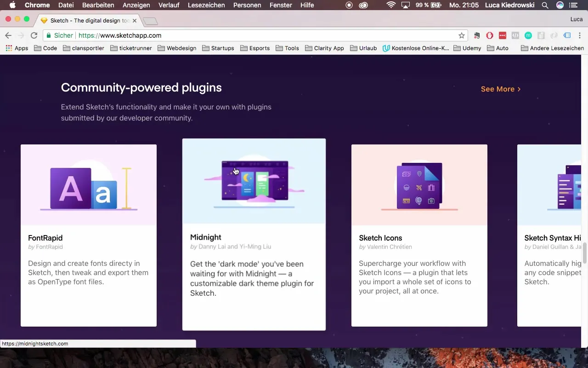Screen dimensions: 588x368
Task: Open the Apple menu
Action: [x=12, y=5]
